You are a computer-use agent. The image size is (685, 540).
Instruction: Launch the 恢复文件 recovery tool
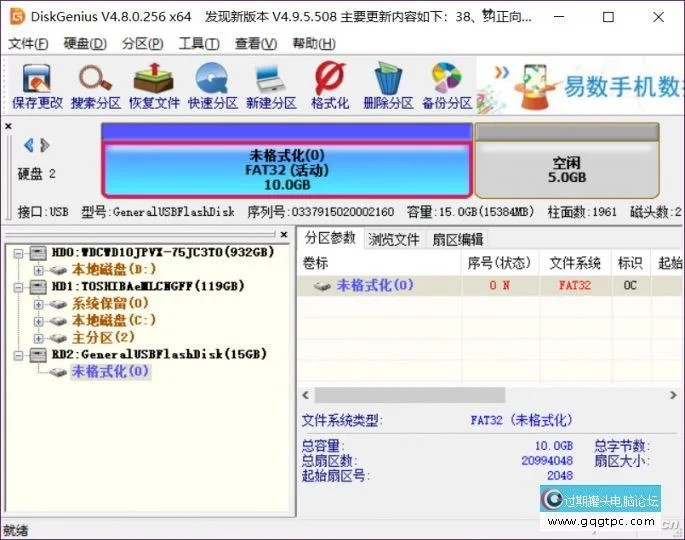point(154,86)
